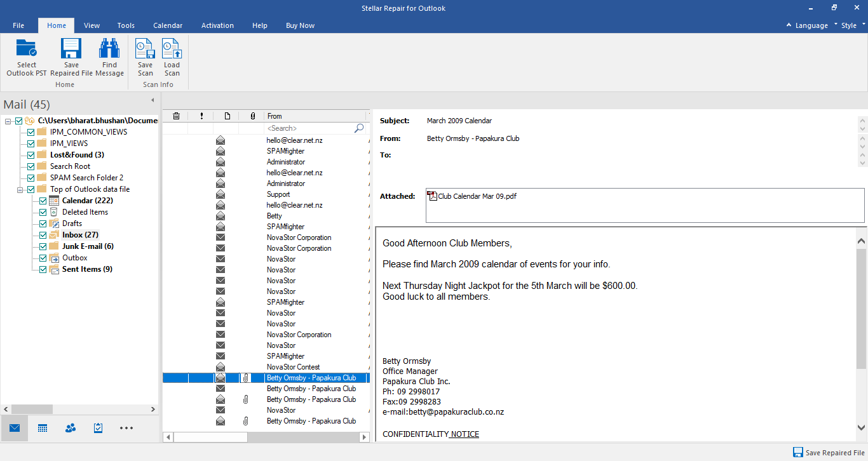Open Find Message binoculars tool
Screen dimensions: 868x461
(109, 50)
